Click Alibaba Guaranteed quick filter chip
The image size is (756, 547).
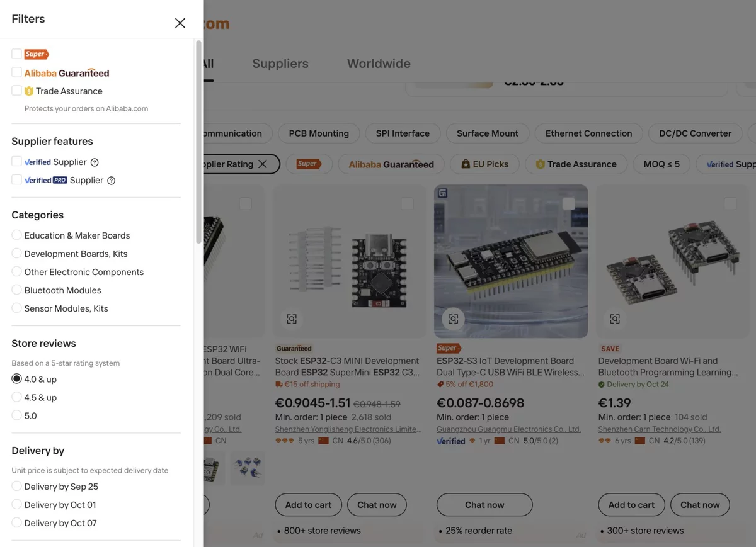tap(391, 164)
